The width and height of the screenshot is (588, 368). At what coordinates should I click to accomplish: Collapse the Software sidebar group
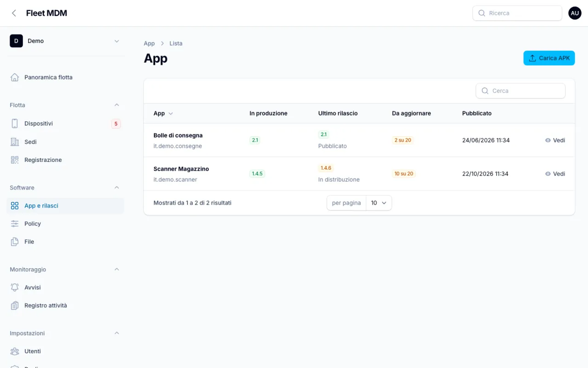[117, 188]
